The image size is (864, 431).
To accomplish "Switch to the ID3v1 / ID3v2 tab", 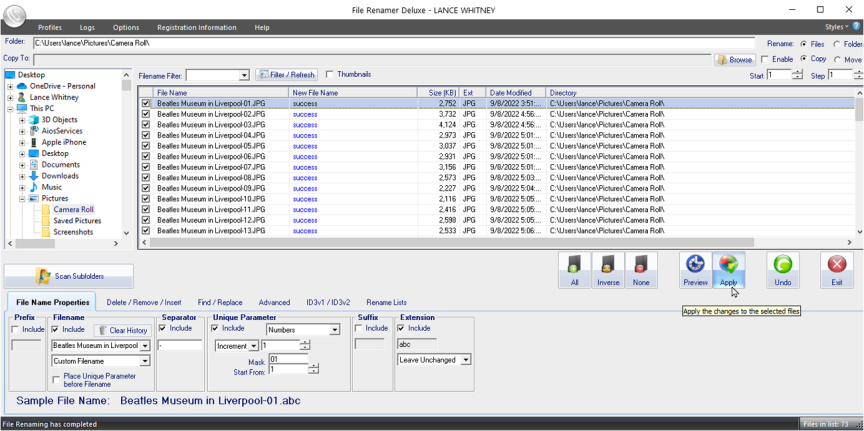I will coord(328,302).
